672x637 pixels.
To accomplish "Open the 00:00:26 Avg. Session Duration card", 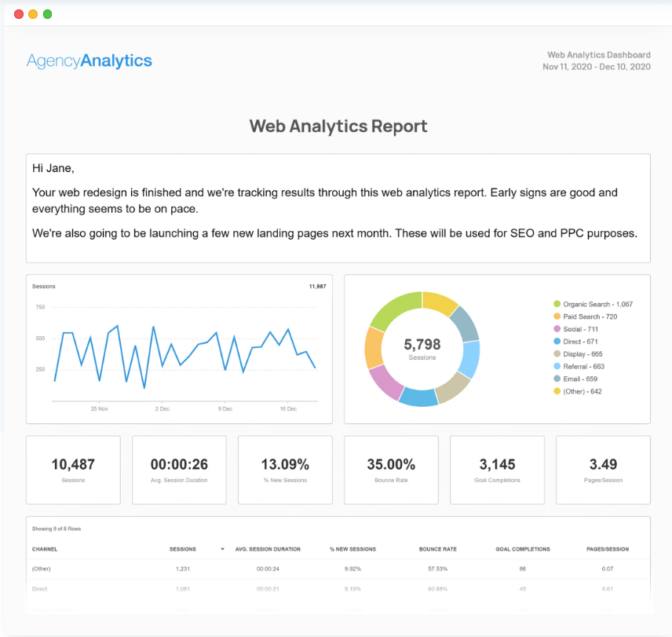I will coord(179,470).
